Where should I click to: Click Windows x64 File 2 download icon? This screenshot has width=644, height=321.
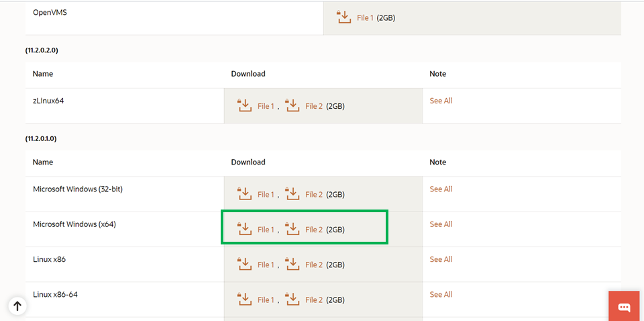tap(292, 229)
